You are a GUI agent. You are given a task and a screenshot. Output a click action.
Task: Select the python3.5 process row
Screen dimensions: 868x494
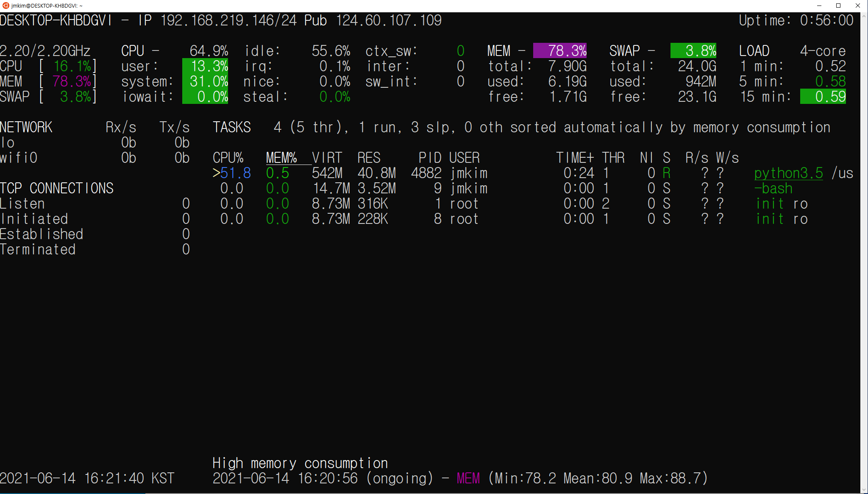pos(788,173)
